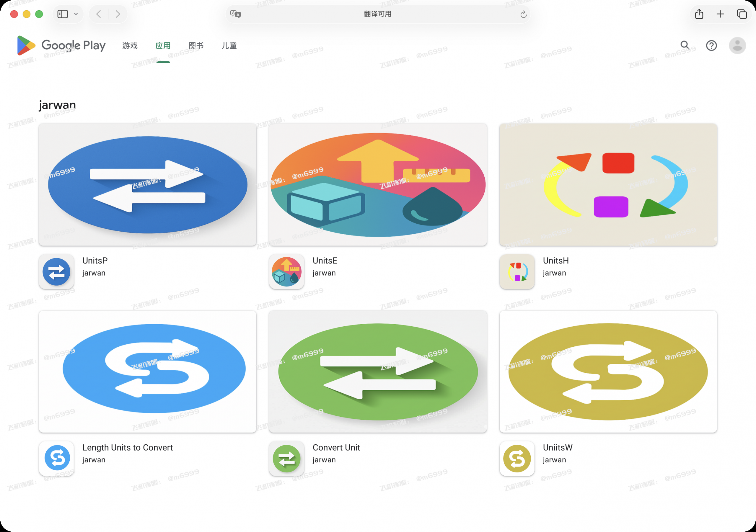Open Google Play search icon
The height and width of the screenshot is (532, 756).
(685, 45)
